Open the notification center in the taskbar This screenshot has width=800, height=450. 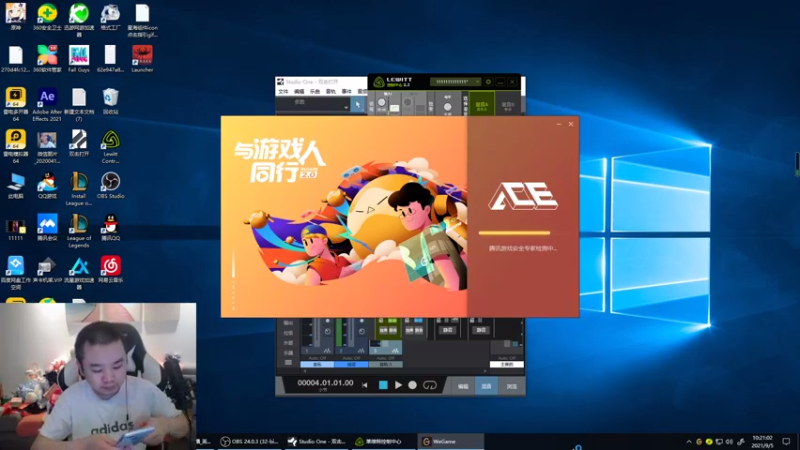click(x=786, y=442)
